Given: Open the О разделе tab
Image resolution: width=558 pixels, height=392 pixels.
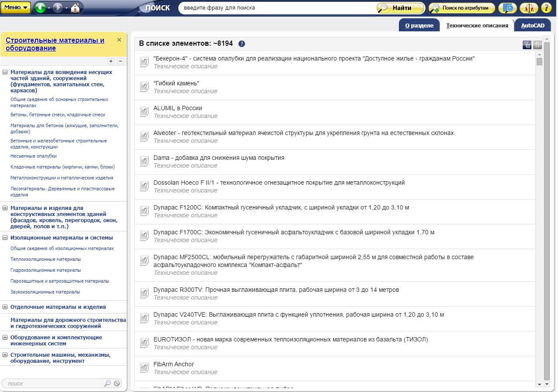Looking at the screenshot, I should [419, 26].
